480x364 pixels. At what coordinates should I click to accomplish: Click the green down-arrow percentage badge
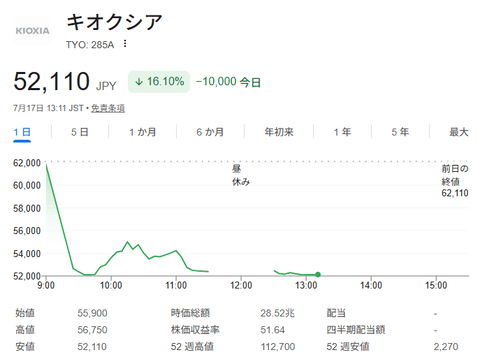coord(159,82)
